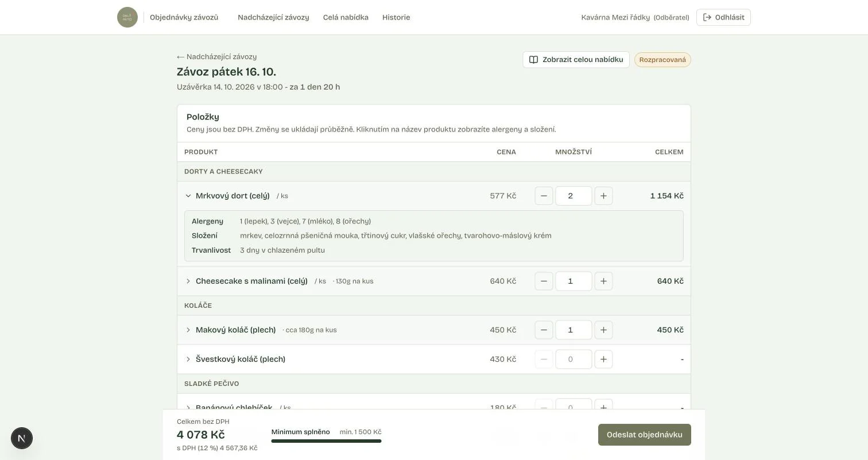The height and width of the screenshot is (460, 868).
Task: Expand Cheesecake s malinami details chevron
Action: point(188,281)
